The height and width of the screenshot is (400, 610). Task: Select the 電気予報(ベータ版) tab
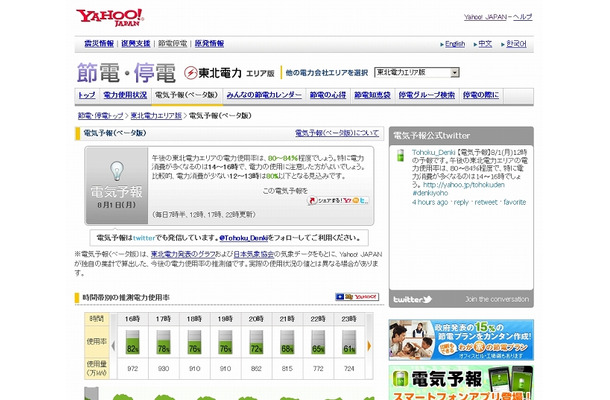tap(186, 95)
